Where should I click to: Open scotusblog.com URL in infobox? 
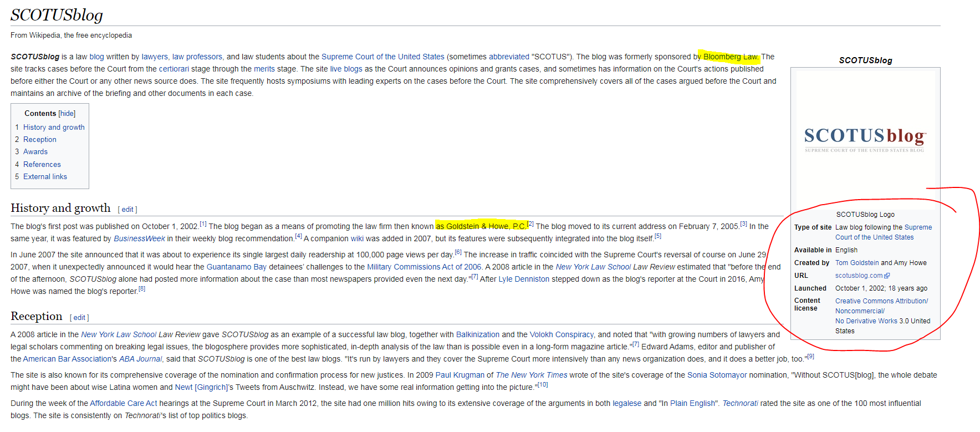pos(859,276)
